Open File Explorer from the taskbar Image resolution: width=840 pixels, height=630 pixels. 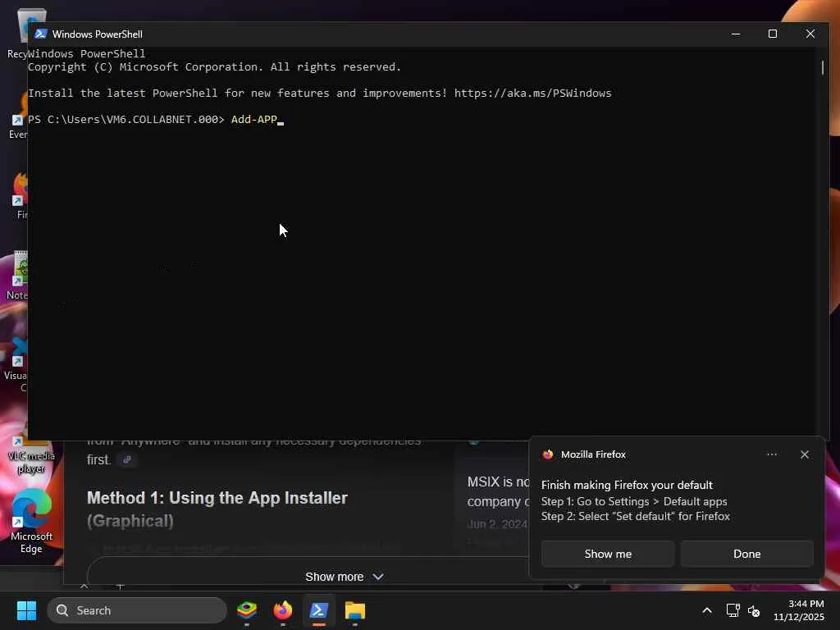tap(354, 610)
